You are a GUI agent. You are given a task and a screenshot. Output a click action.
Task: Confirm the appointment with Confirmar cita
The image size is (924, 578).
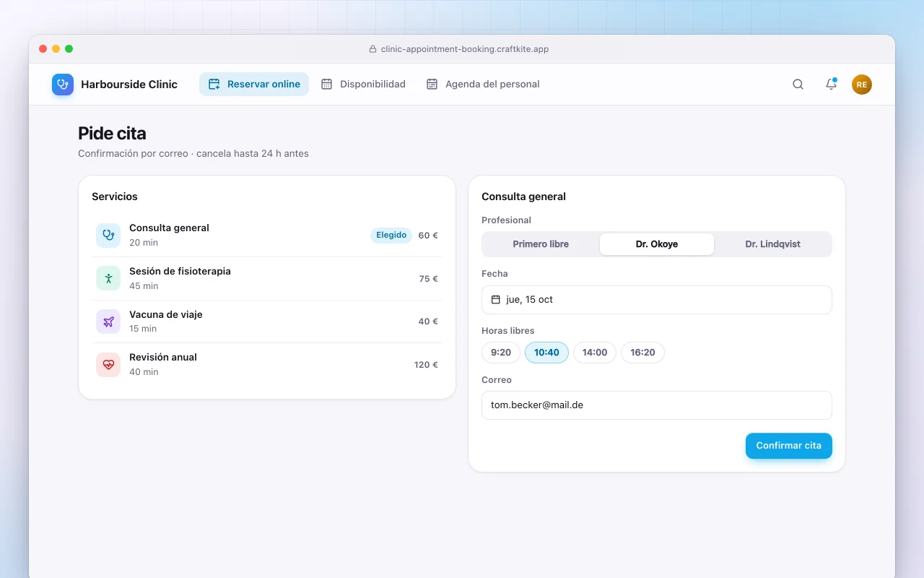coord(789,446)
